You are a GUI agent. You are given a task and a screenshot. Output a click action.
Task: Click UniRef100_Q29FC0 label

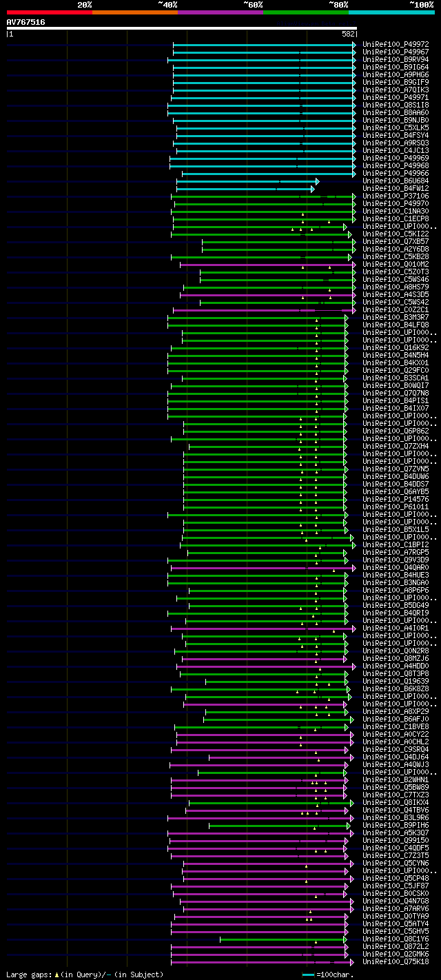396,370
